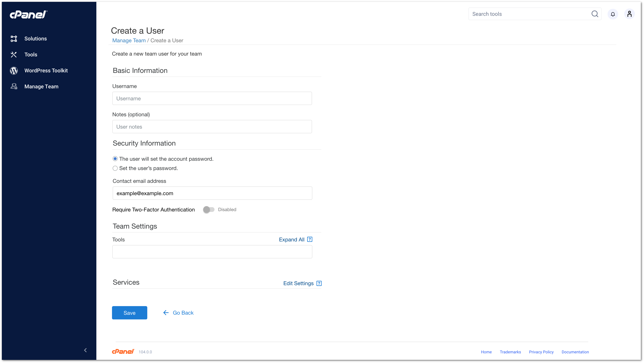The height and width of the screenshot is (363, 644).
Task: Click the Save button
Action: (129, 312)
